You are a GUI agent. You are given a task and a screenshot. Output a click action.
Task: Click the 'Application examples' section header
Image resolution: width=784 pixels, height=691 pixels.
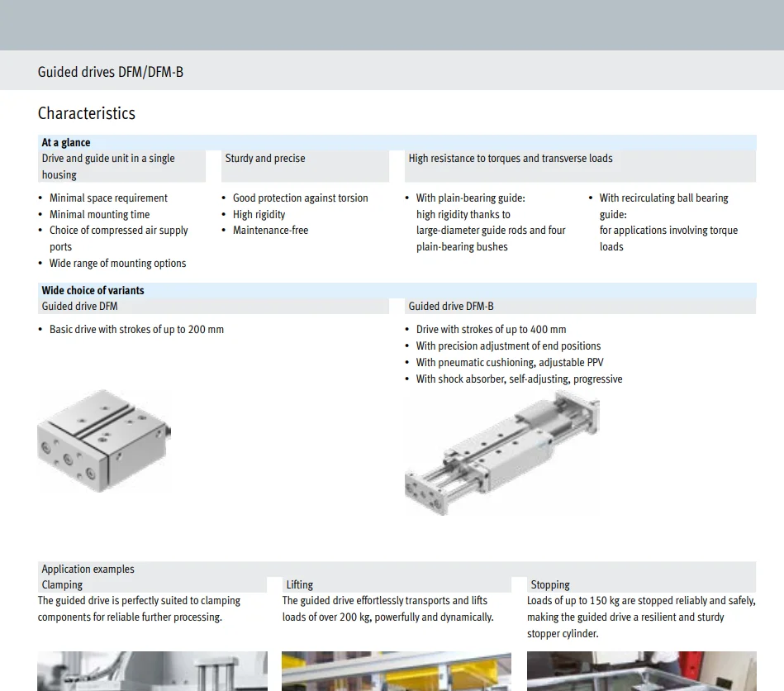click(x=88, y=569)
